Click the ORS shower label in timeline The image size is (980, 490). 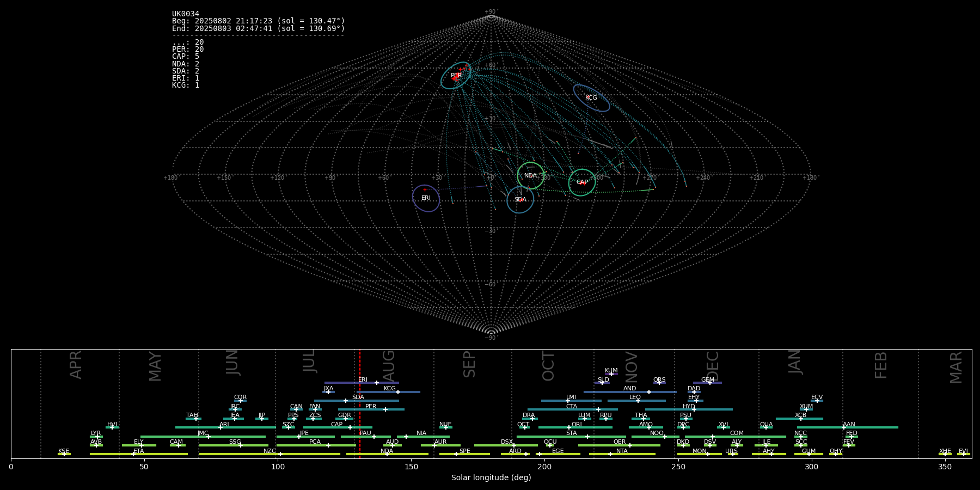coord(659,380)
